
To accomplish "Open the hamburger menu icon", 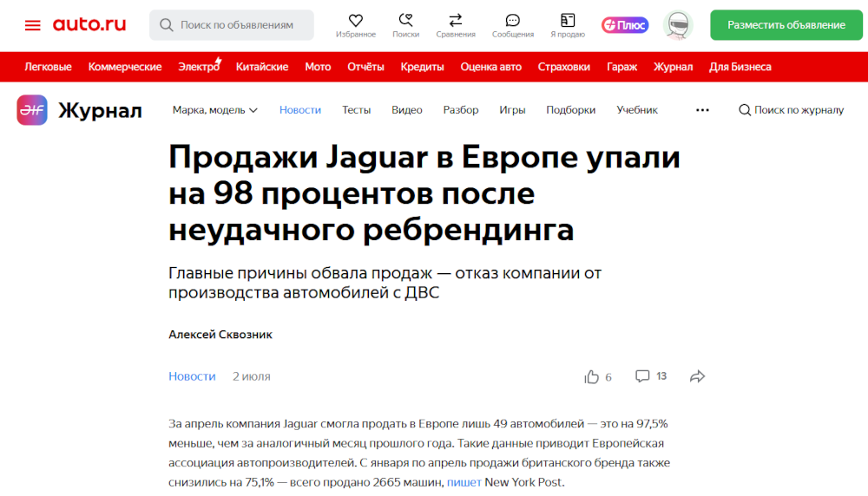I will 33,25.
